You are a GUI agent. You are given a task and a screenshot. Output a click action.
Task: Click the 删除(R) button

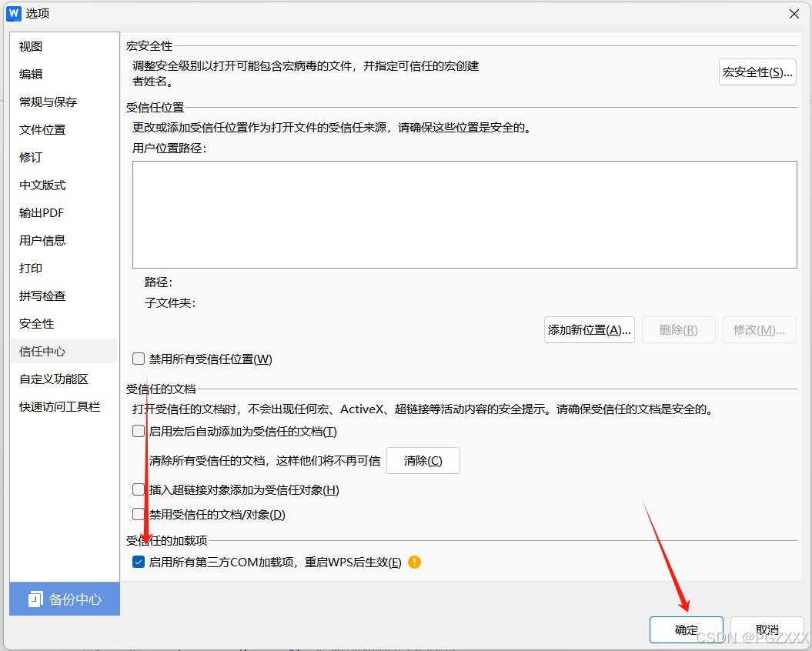[x=678, y=330]
